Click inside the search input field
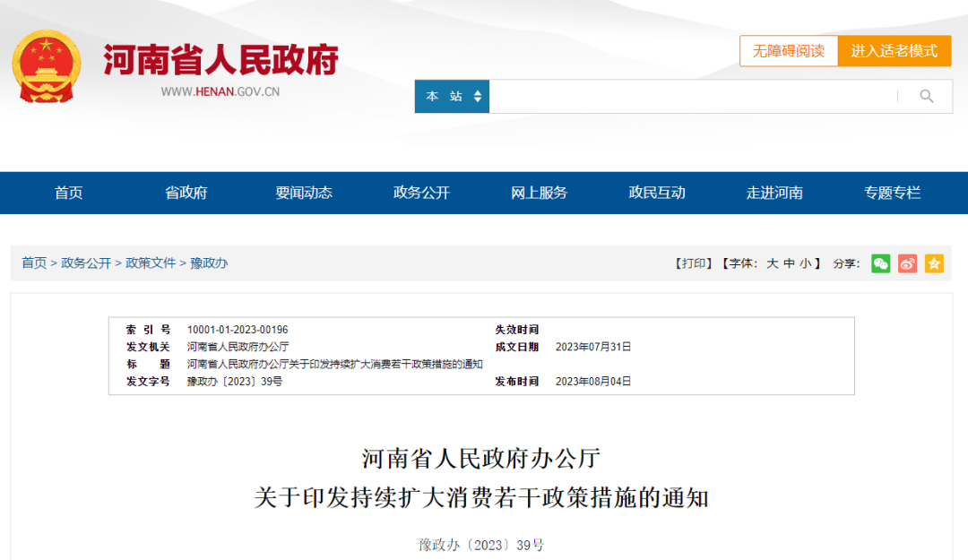 691,96
